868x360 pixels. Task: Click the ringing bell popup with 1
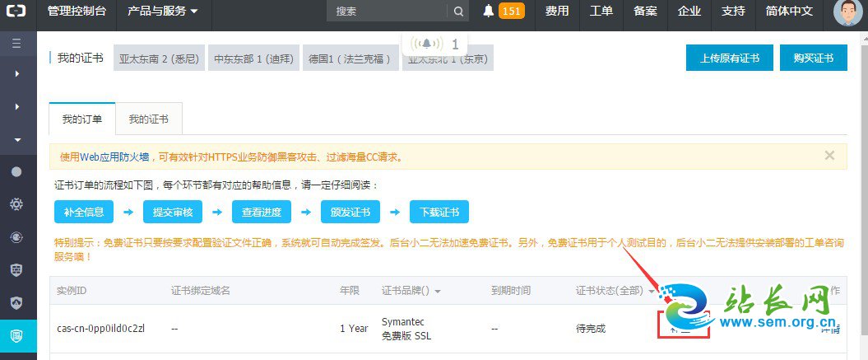pyautogui.click(x=434, y=44)
